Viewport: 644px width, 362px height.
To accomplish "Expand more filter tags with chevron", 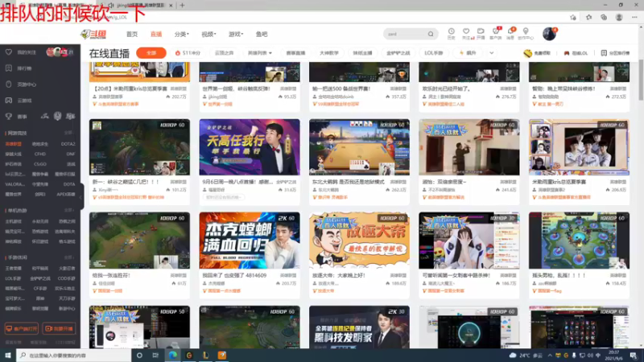I will (x=492, y=53).
